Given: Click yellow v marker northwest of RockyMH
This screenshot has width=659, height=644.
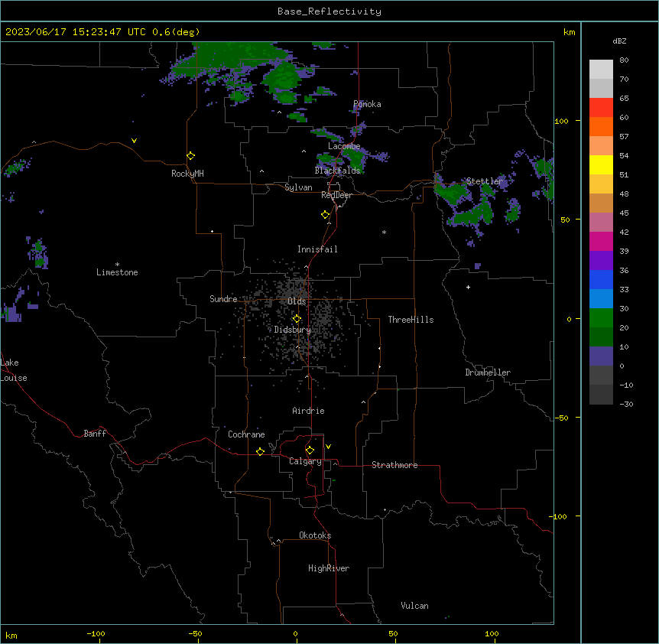Looking at the screenshot, I should 134,141.
